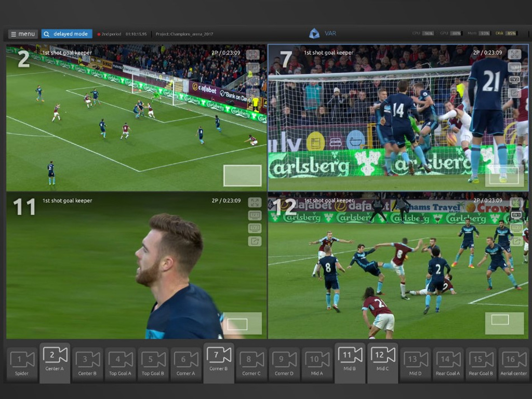Select camera 1 Spider
532x399 pixels.
(x=22, y=363)
